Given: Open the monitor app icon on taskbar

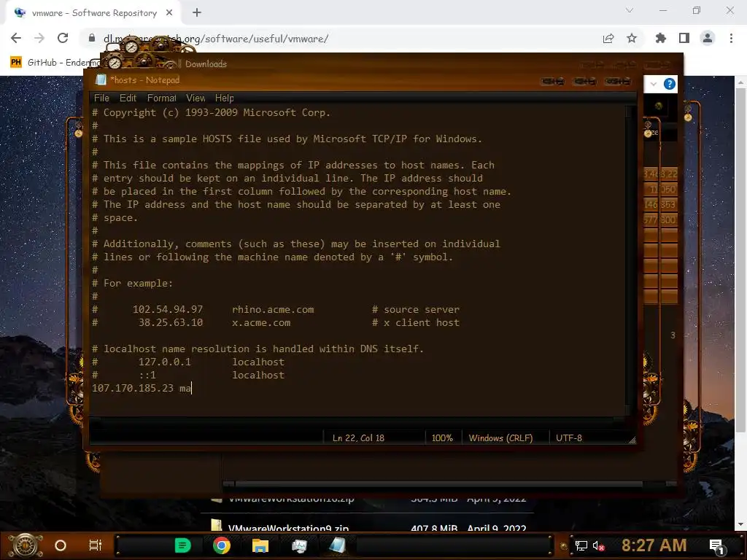Looking at the screenshot, I should tap(299, 545).
